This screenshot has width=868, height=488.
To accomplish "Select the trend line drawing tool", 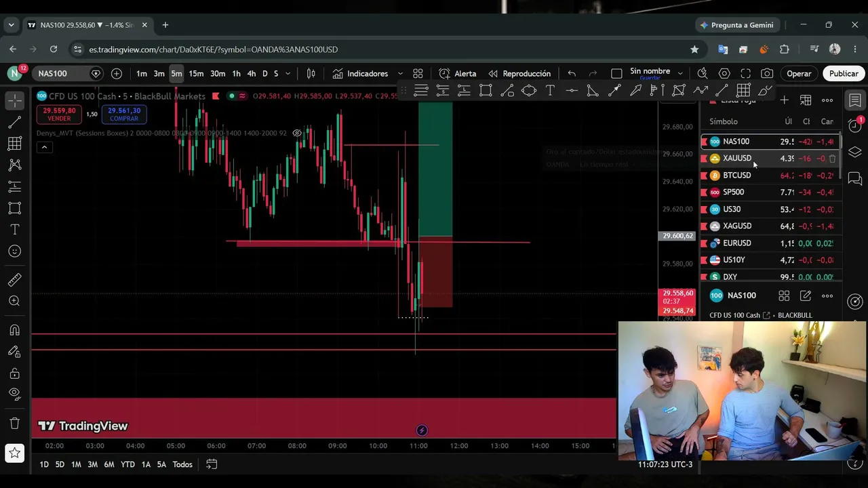I will click(x=14, y=122).
